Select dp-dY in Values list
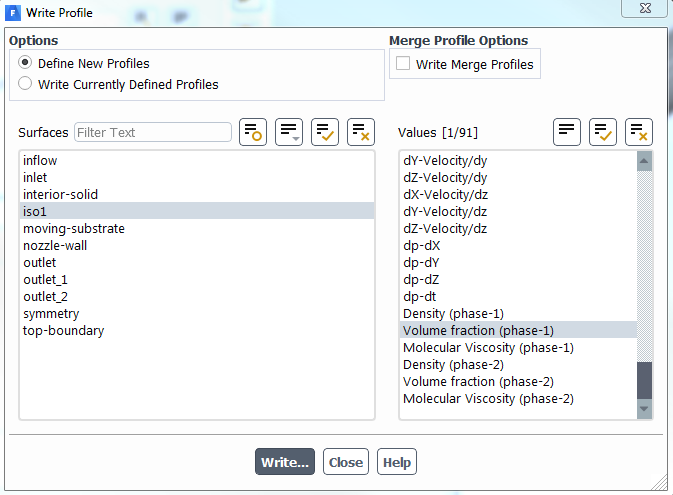The height and width of the screenshot is (495, 673). point(518,262)
